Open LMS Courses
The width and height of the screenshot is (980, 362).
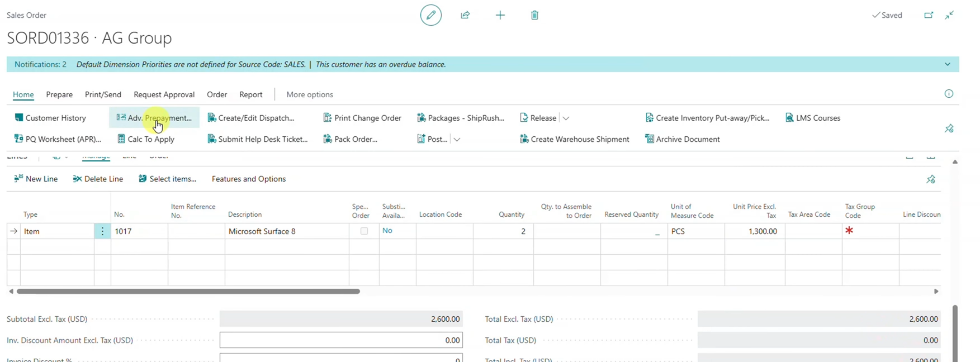[x=813, y=118]
